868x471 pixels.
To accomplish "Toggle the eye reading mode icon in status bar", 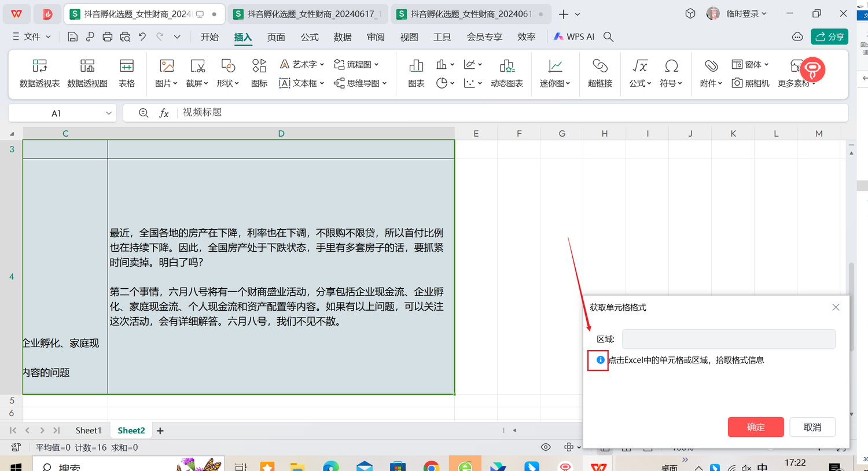I will pyautogui.click(x=545, y=447).
